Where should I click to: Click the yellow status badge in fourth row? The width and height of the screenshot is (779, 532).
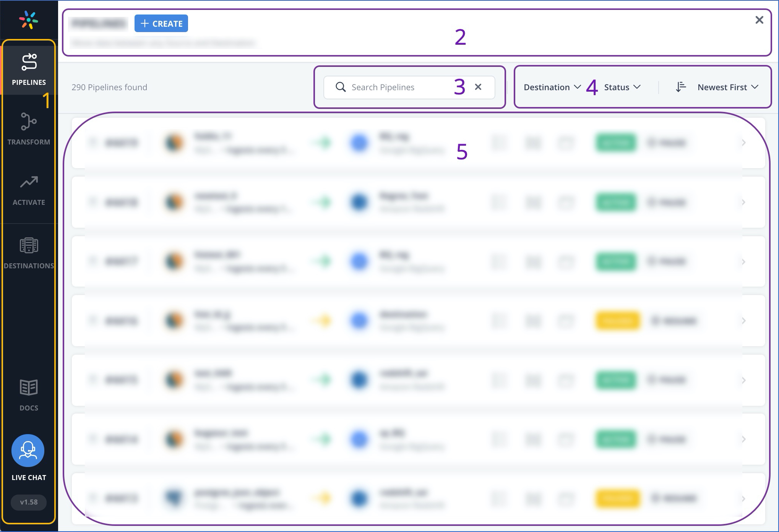[617, 321]
